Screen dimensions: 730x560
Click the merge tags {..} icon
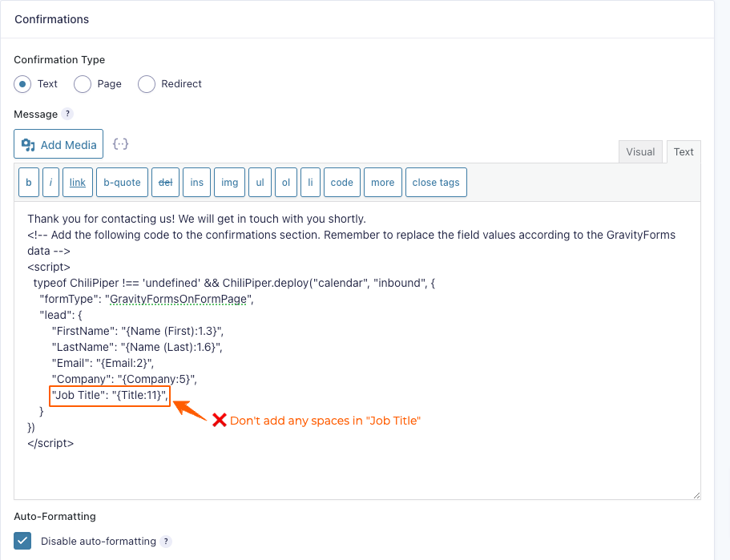click(x=120, y=144)
